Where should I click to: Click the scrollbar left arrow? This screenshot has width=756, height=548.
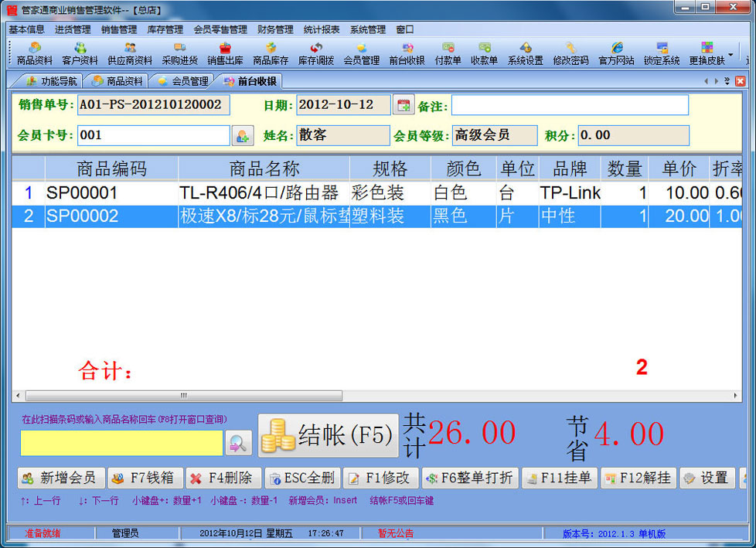click(x=18, y=396)
